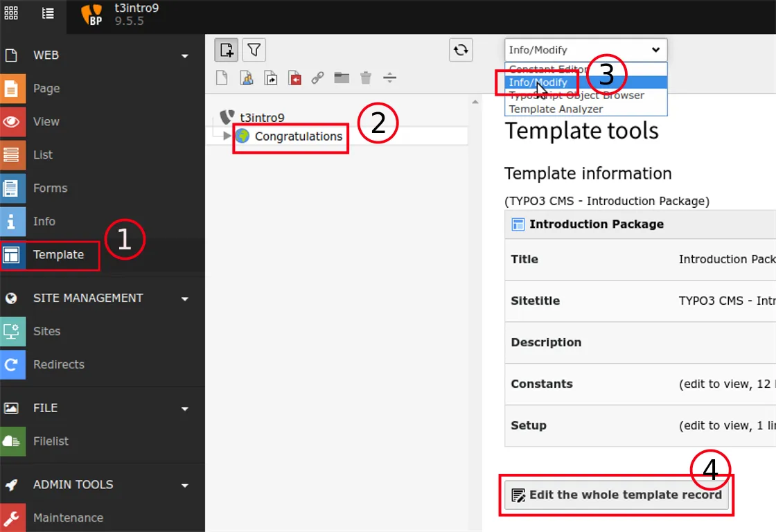The height and width of the screenshot is (532, 776).
Task: Click Edit the whole template record
Action: pyautogui.click(x=617, y=495)
